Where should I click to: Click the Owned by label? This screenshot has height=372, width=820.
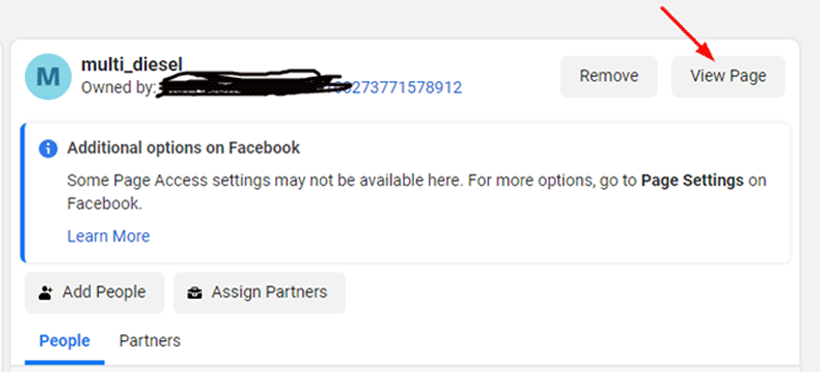pos(119,87)
